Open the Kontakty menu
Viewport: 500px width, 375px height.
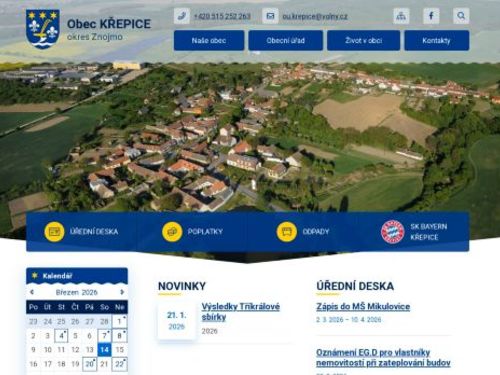coord(437,40)
